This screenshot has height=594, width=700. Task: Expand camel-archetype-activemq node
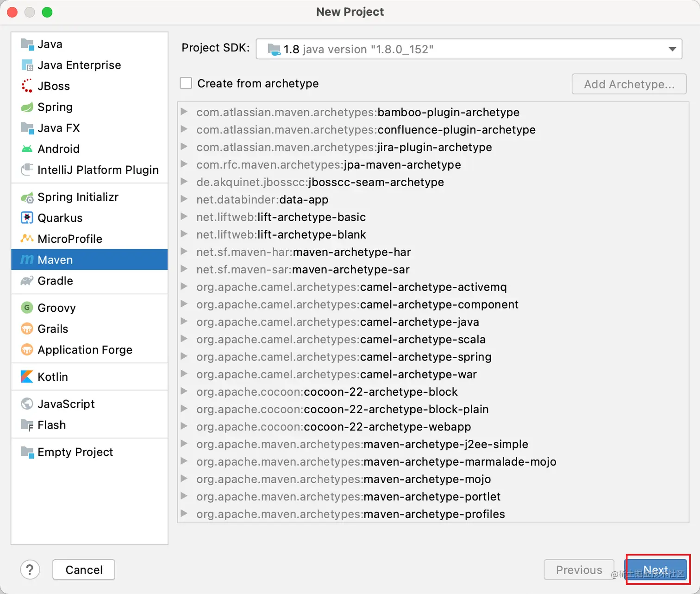click(x=184, y=286)
